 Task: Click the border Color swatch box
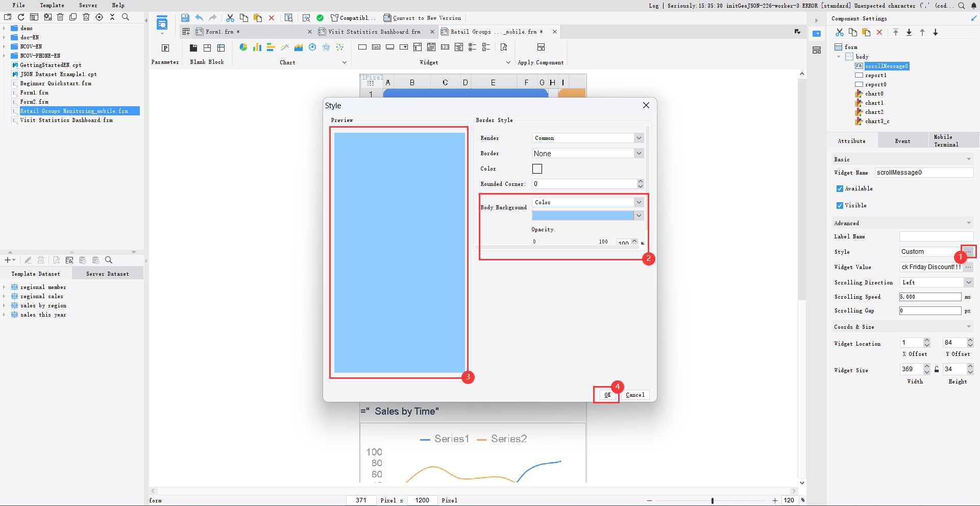tap(537, 168)
